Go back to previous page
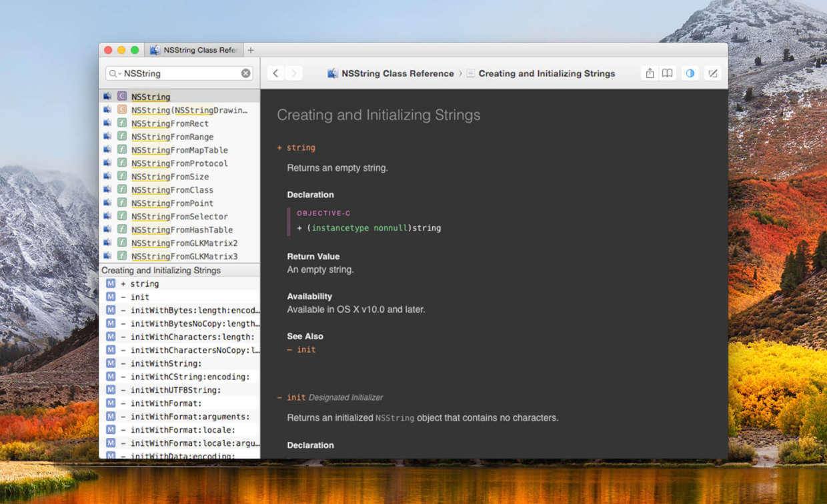This screenshot has height=504, width=827. point(275,73)
